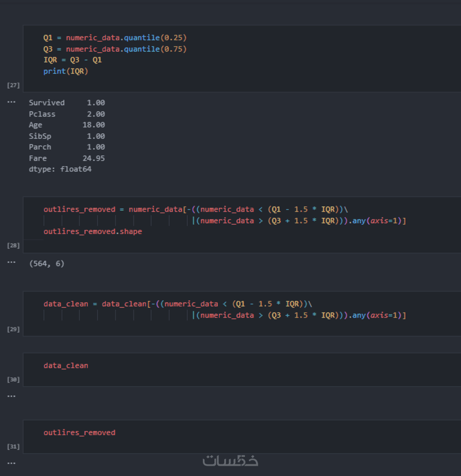
Task: Click the [28] execution count label
Action: point(13,245)
